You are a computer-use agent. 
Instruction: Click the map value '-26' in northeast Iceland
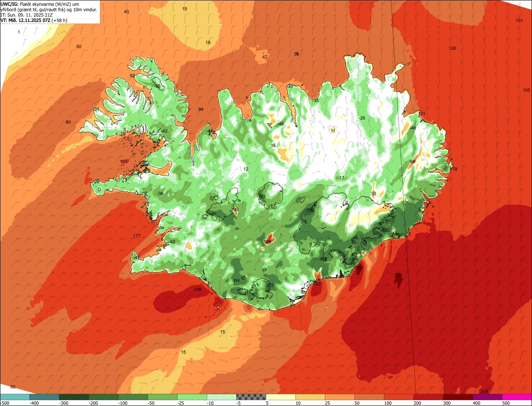pos(362,118)
